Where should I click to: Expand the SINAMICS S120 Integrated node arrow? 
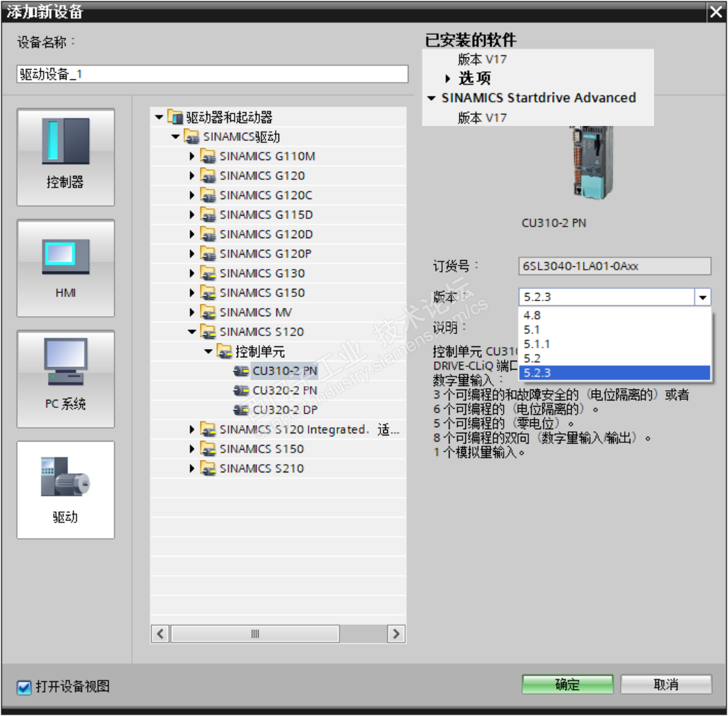[x=192, y=429]
